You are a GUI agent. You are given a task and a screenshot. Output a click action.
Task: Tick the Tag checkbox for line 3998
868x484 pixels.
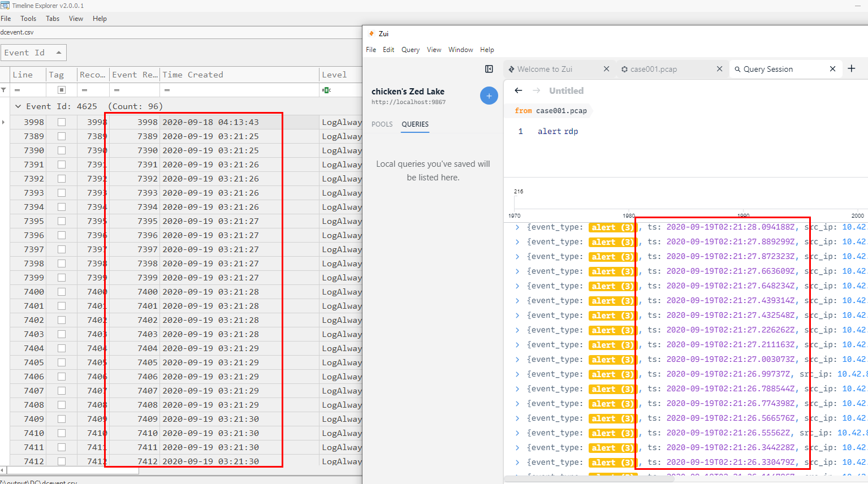coord(62,122)
